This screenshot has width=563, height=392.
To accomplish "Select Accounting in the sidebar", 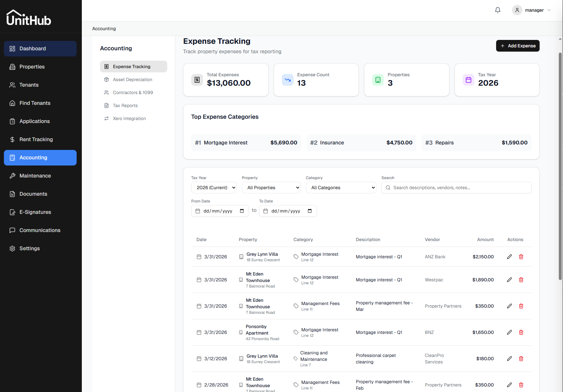I will click(40, 158).
